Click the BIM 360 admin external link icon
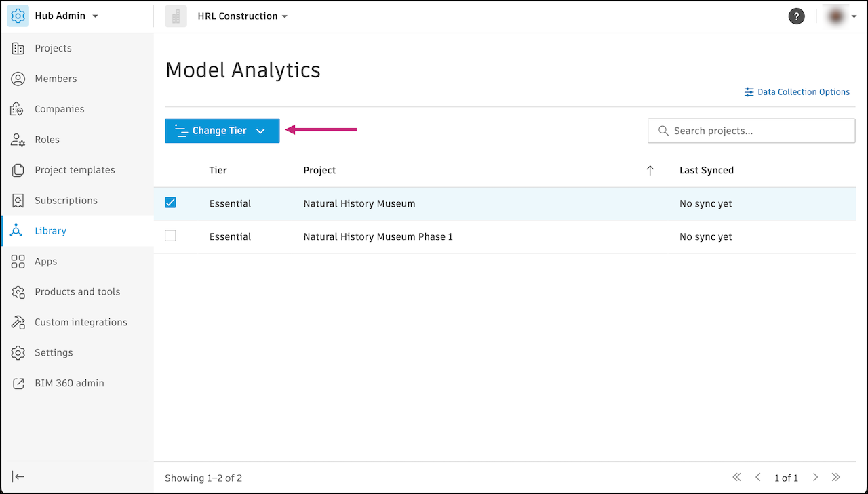The image size is (868, 494). [18, 384]
